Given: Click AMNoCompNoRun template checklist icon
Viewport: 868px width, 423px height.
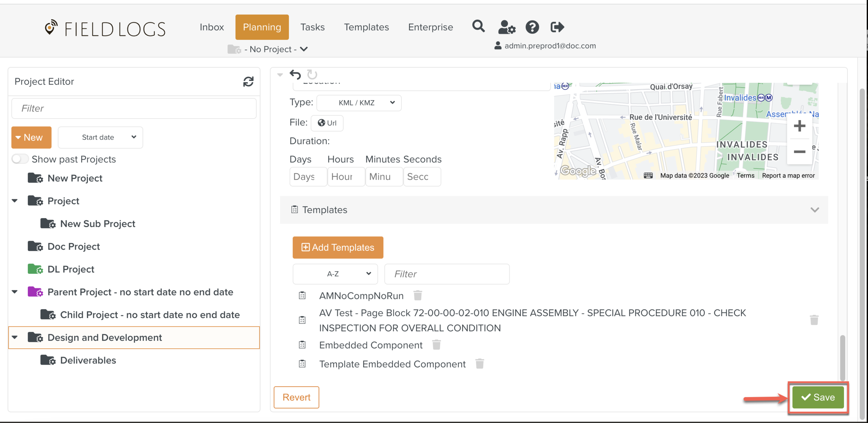Looking at the screenshot, I should coord(302,296).
